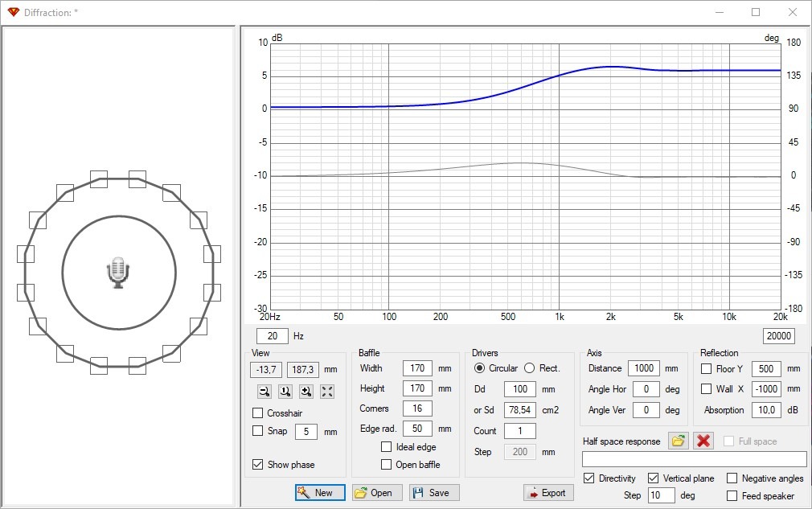Click the microphone icon in baffle view

point(119,273)
